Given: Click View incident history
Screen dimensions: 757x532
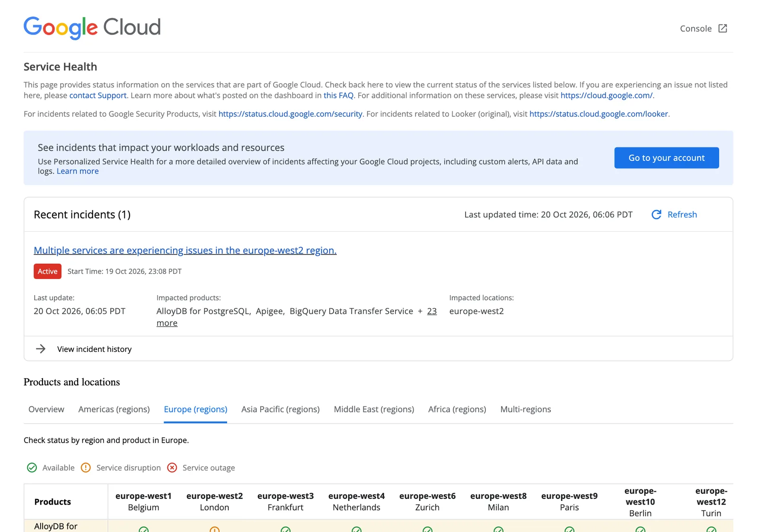Looking at the screenshot, I should [94, 349].
